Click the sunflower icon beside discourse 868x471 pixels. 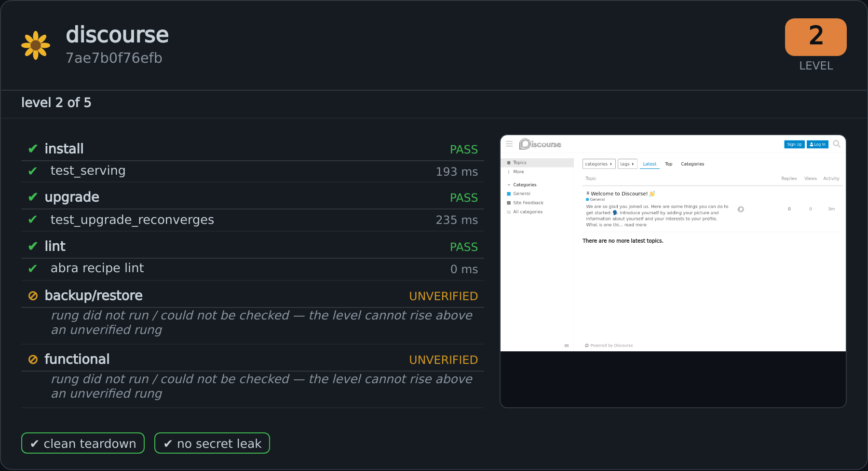[x=36, y=45]
